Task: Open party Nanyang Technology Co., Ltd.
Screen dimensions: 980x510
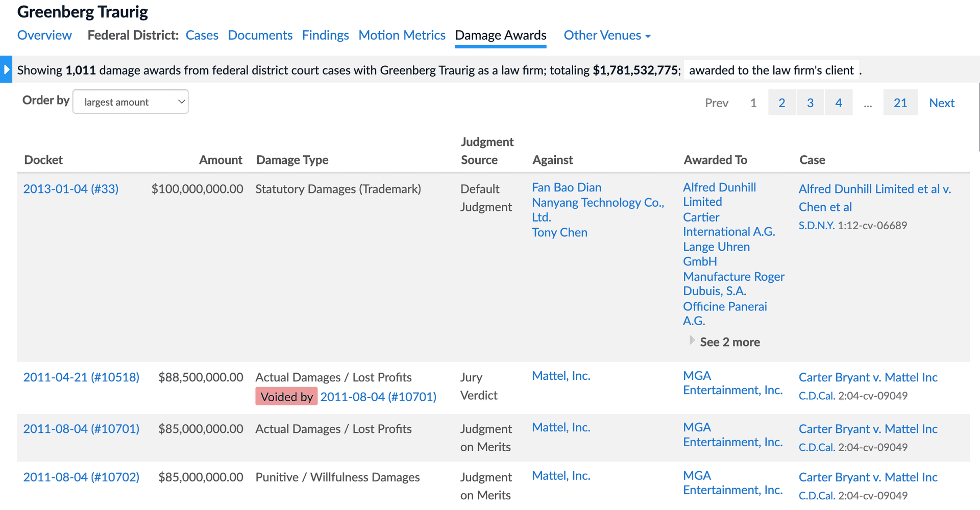Action: (x=598, y=210)
